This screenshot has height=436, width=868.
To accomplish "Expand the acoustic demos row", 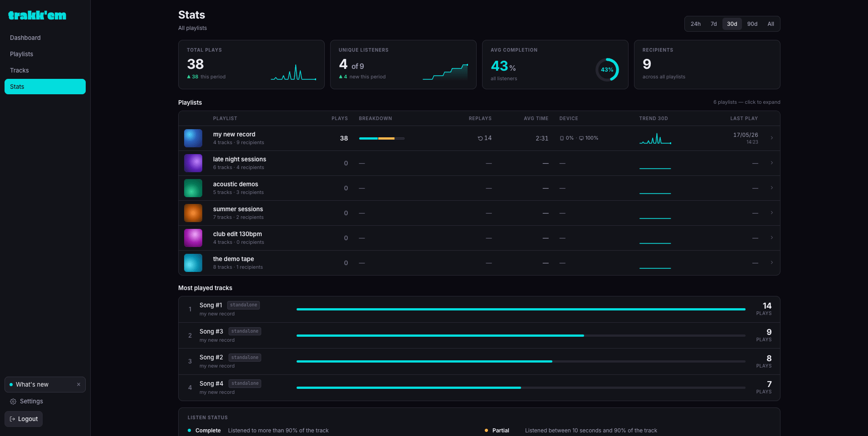I will [x=479, y=188].
